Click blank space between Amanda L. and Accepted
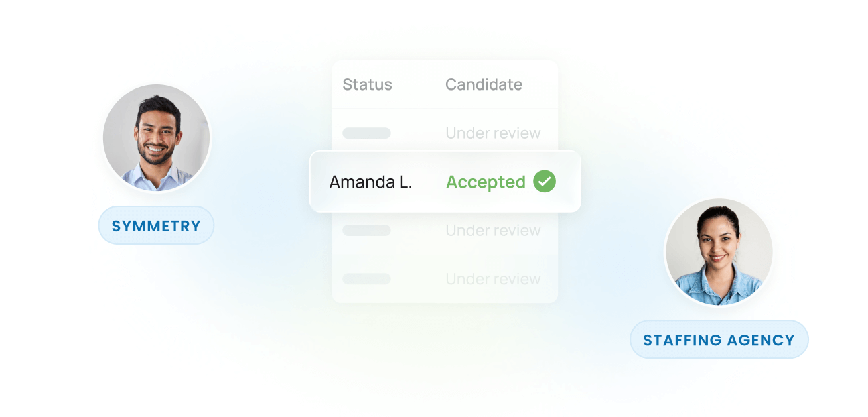This screenshot has height=417, width=868. pos(429,182)
